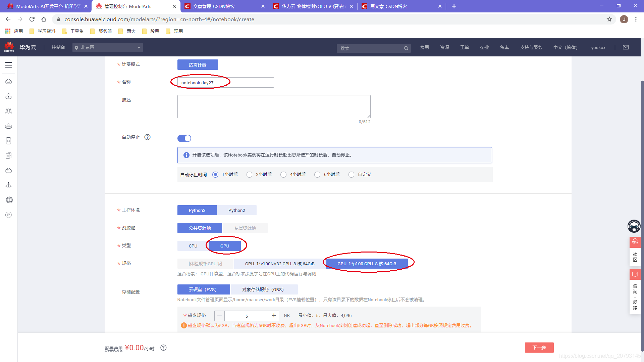Click the IP circle icon in the sidebar
The image size is (644, 362).
pos(9,215)
